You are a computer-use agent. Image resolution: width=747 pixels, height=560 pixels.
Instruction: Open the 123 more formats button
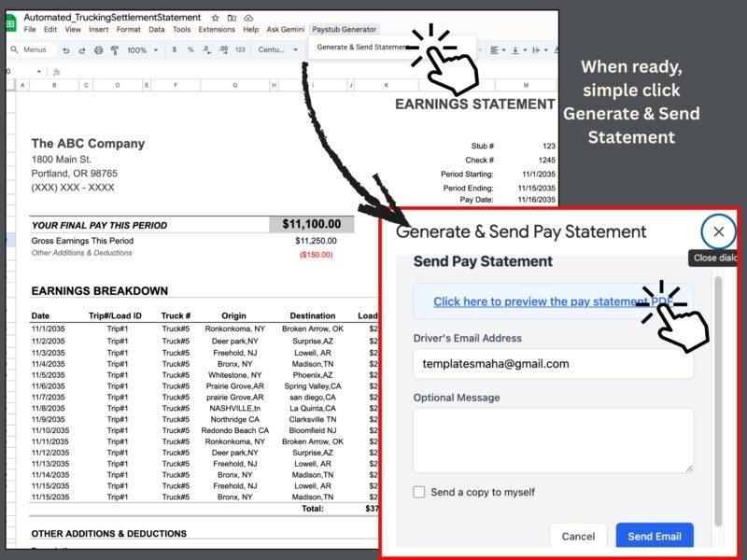(x=240, y=49)
